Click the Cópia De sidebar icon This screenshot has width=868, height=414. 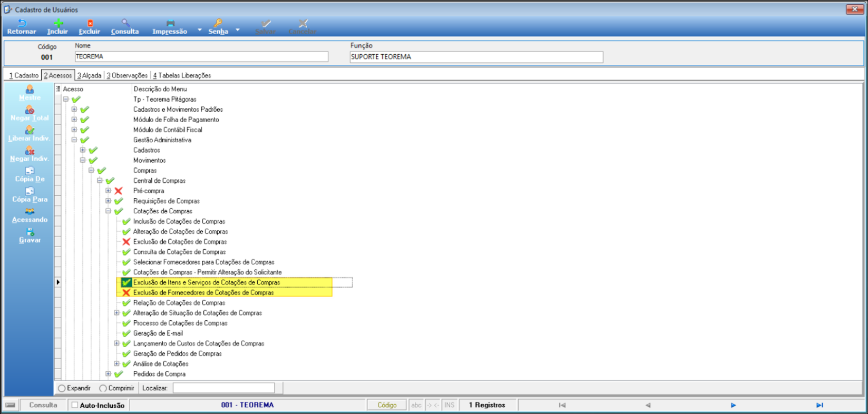[x=30, y=171]
